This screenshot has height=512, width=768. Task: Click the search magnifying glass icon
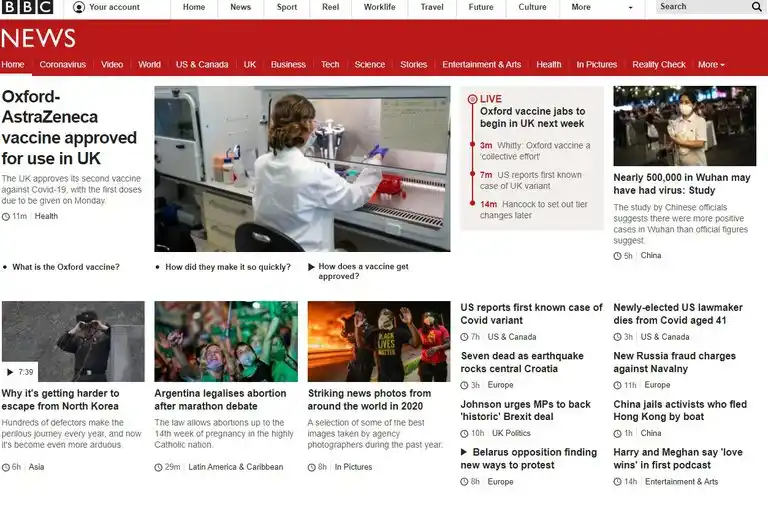point(756,7)
